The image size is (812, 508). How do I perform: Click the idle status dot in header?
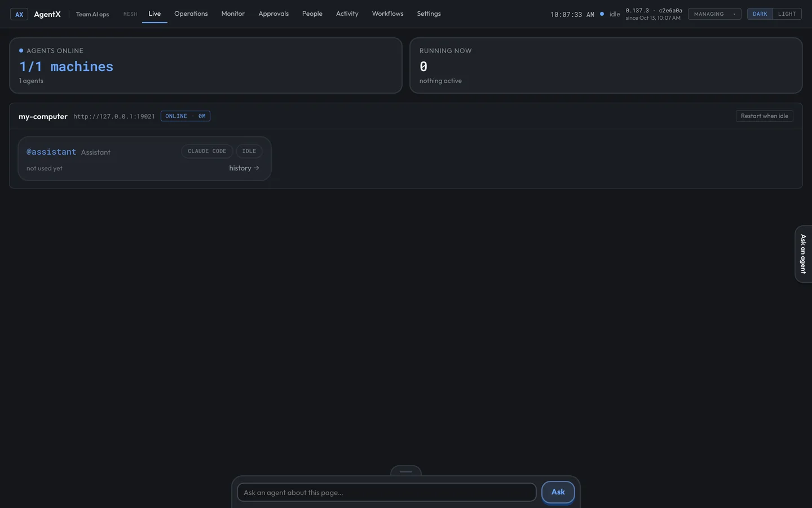click(x=602, y=14)
